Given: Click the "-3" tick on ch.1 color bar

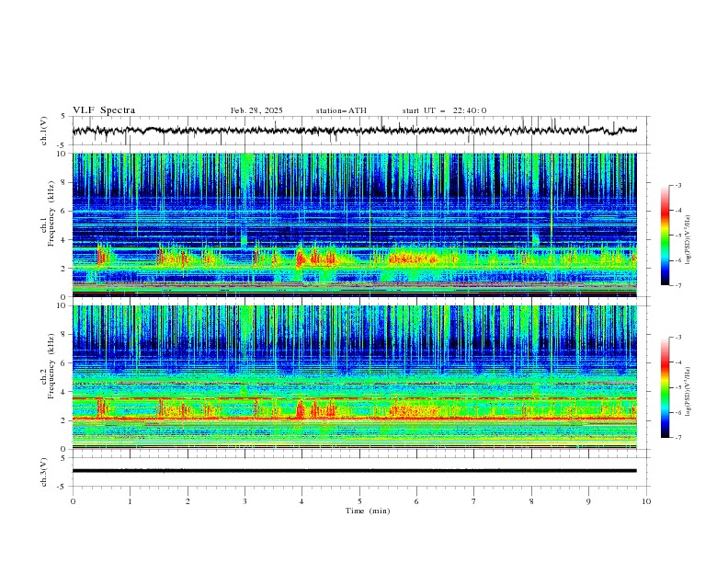Looking at the screenshot, I should [x=678, y=185].
